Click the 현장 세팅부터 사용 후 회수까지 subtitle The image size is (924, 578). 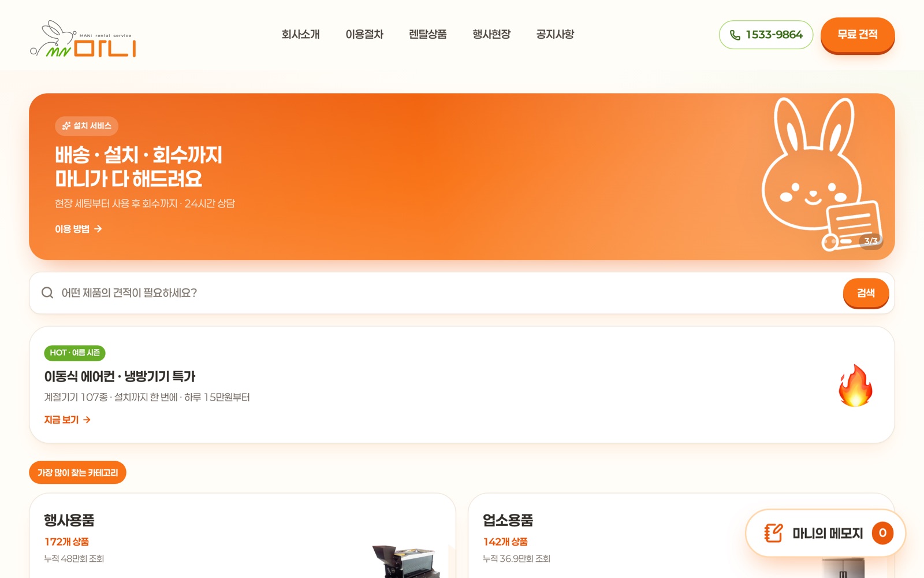145,203
